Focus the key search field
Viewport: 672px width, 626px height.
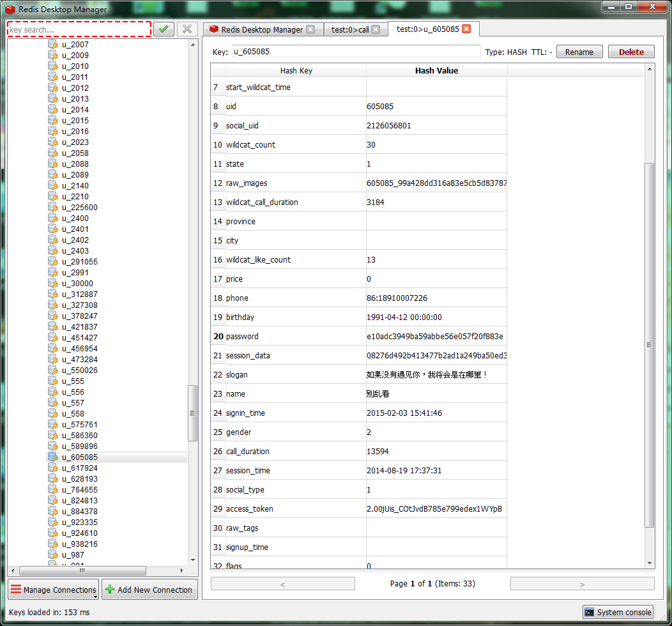point(79,29)
